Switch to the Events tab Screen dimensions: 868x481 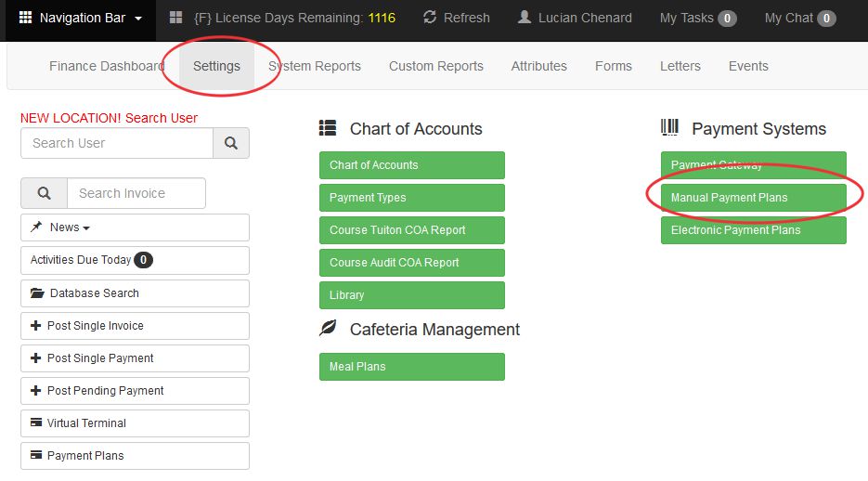[x=748, y=66]
